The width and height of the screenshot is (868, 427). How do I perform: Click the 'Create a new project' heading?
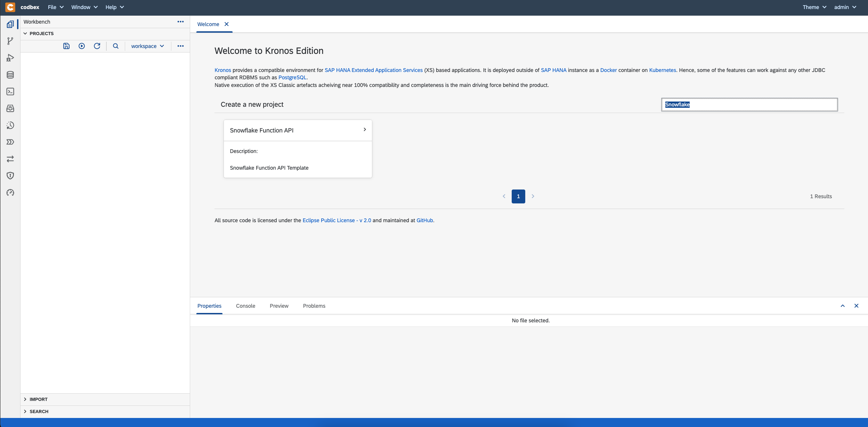coord(252,104)
